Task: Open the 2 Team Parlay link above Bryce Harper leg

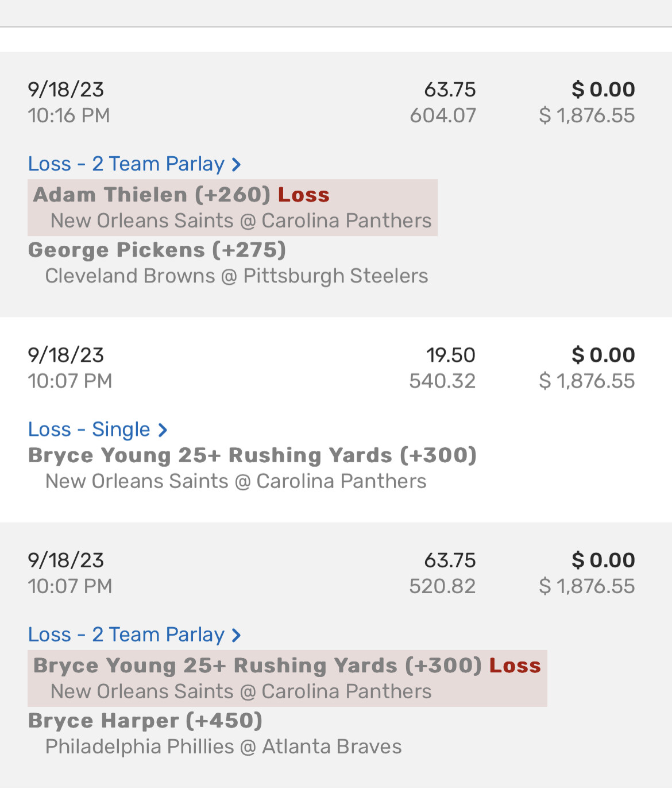Action: (126, 635)
